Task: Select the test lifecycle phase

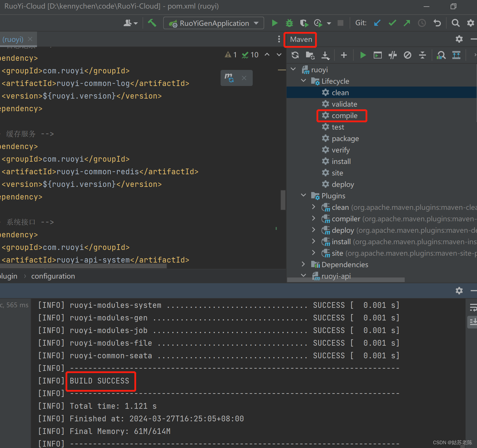Action: tap(333, 127)
